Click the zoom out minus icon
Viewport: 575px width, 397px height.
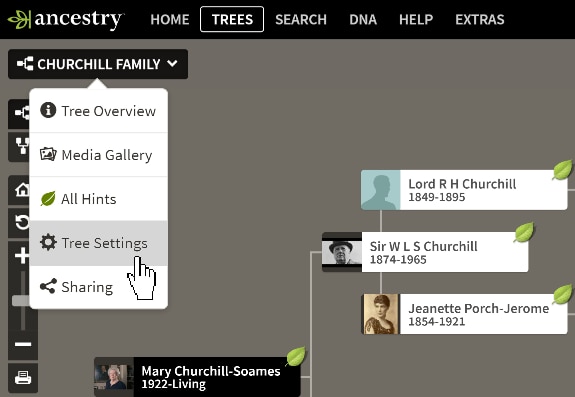pos(23,344)
